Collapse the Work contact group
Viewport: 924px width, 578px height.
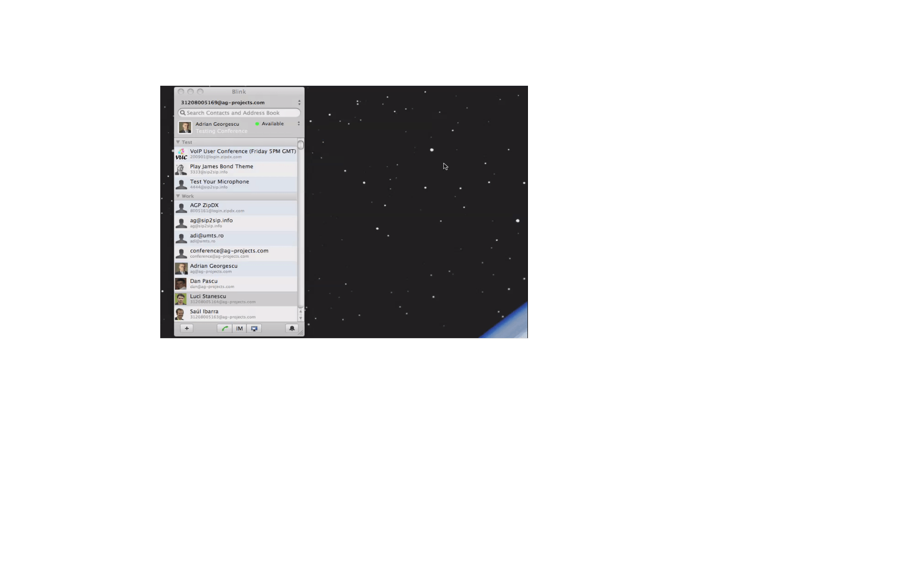coord(178,196)
